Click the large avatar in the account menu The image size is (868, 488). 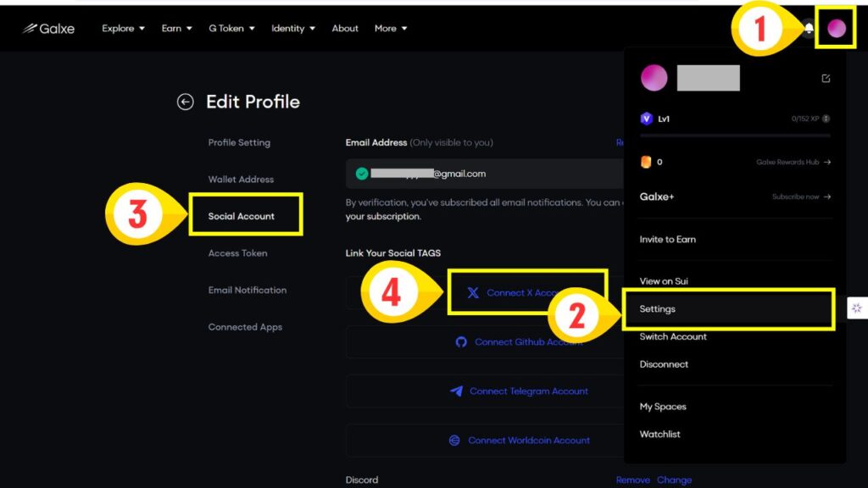654,77
